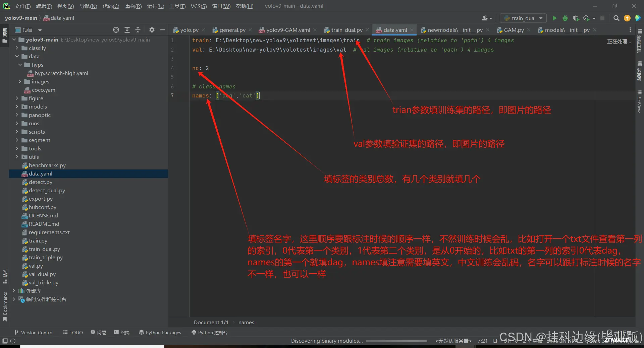Switch to the train_dual.py tab
The width and height of the screenshot is (644, 348).
[347, 30]
